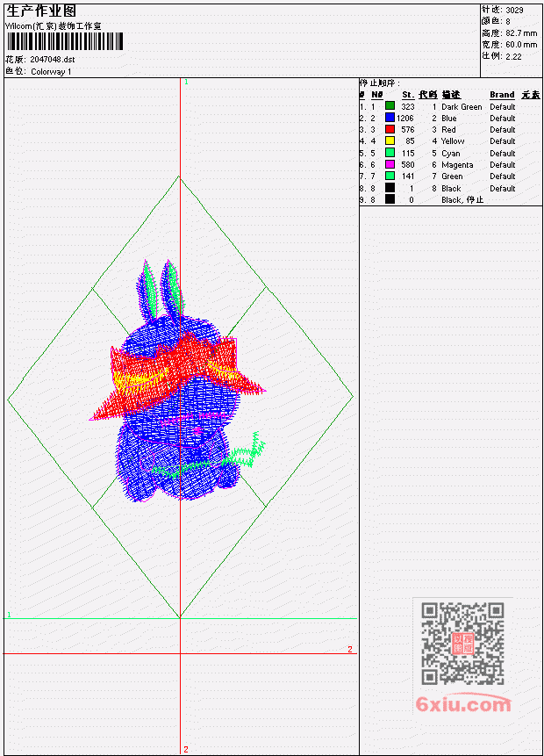Click the 'N#' column header

(376, 95)
